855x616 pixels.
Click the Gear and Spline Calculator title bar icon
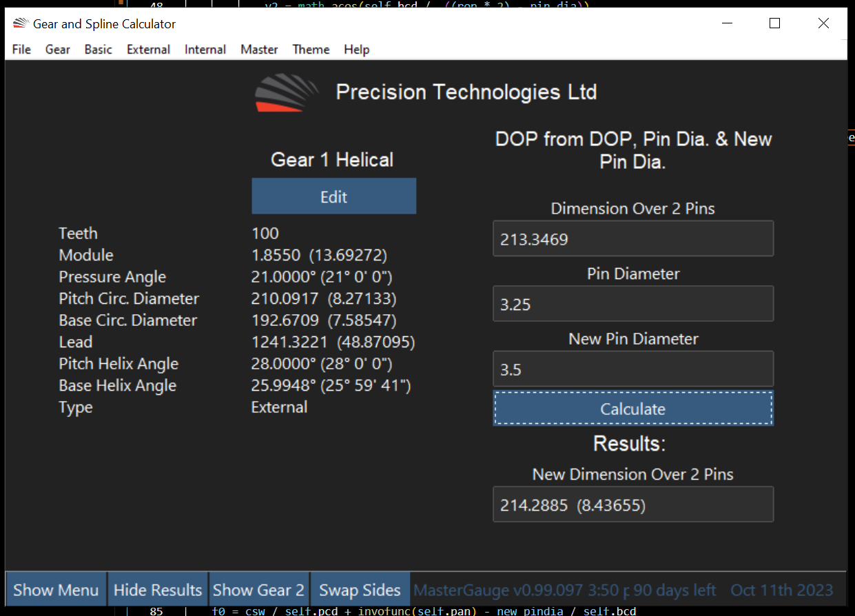pos(20,23)
